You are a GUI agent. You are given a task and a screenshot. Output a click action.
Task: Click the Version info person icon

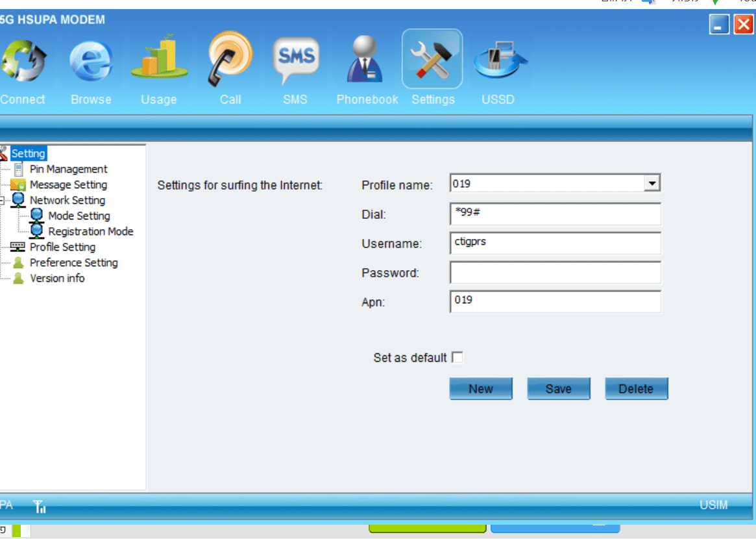pyautogui.click(x=18, y=278)
